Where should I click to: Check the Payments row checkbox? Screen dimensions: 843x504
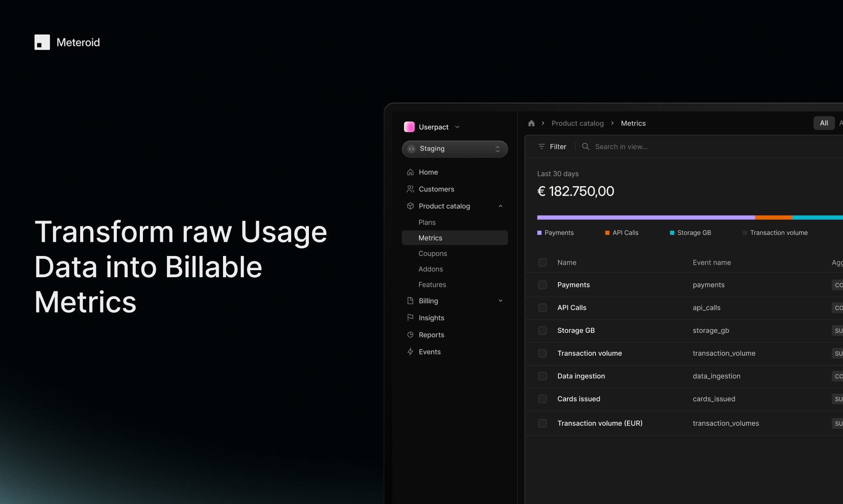[543, 285]
